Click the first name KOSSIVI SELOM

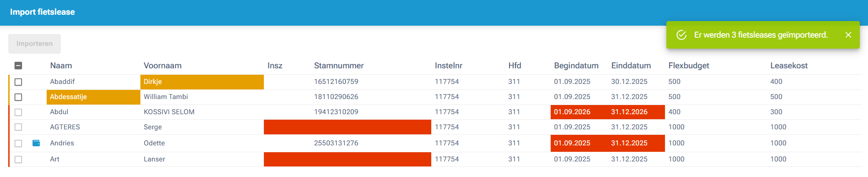(169, 112)
